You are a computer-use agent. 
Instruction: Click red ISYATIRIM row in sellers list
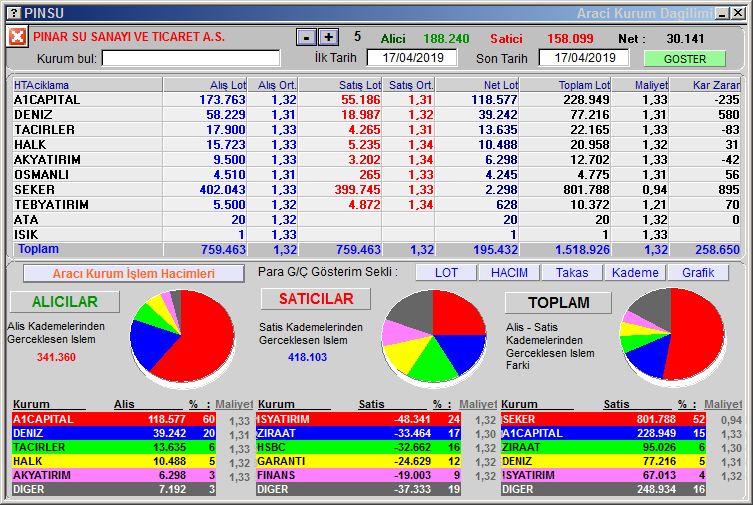coord(359,419)
